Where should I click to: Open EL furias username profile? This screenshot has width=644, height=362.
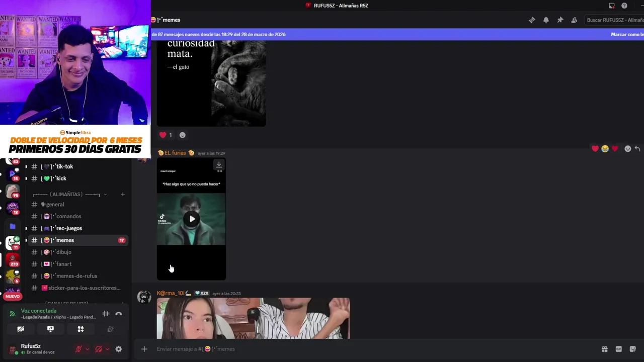[175, 153]
